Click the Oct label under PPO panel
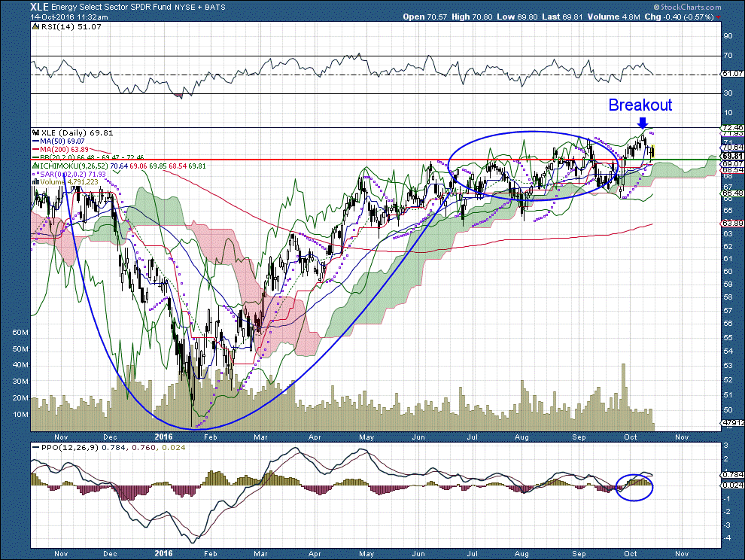 [631, 553]
